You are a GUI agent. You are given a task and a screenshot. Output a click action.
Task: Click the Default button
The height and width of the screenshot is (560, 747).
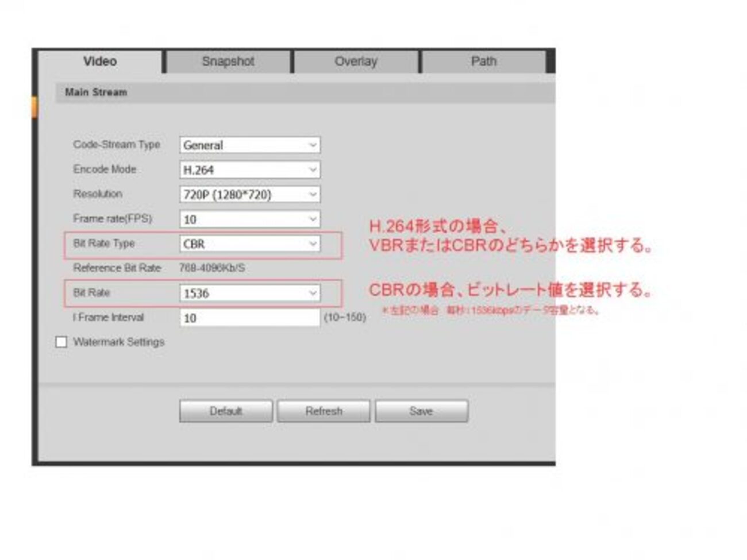(226, 411)
